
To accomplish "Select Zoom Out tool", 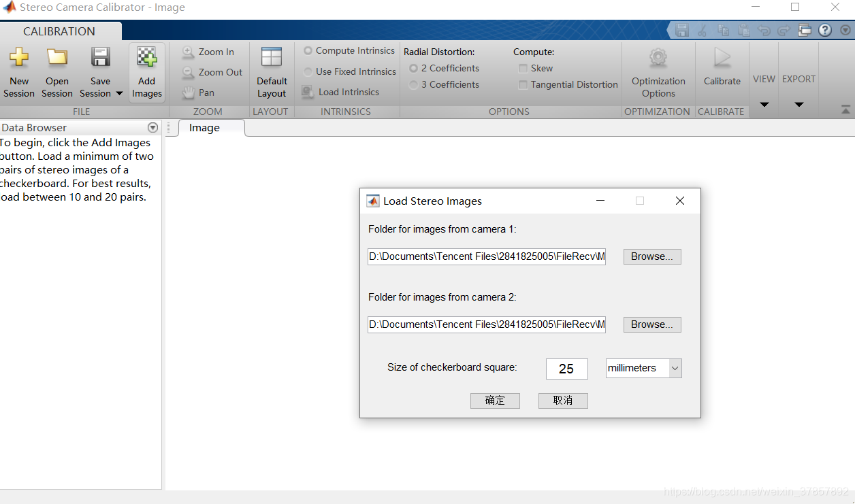I will pyautogui.click(x=212, y=72).
